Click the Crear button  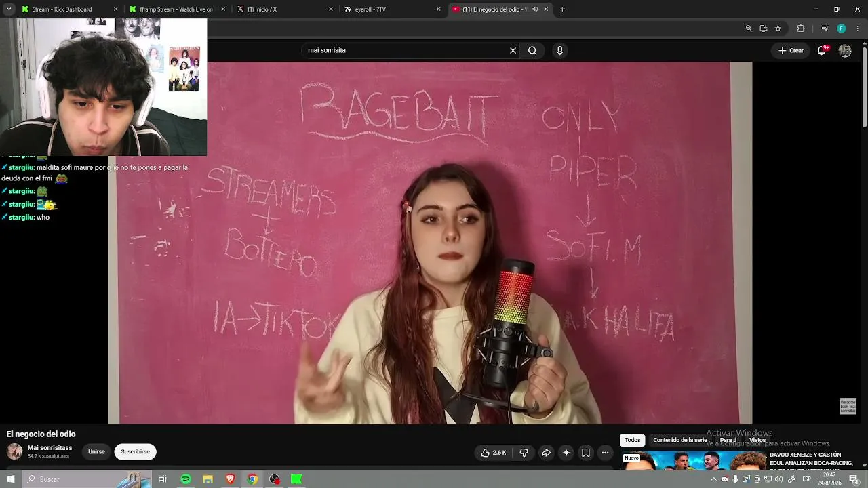[x=791, y=50]
